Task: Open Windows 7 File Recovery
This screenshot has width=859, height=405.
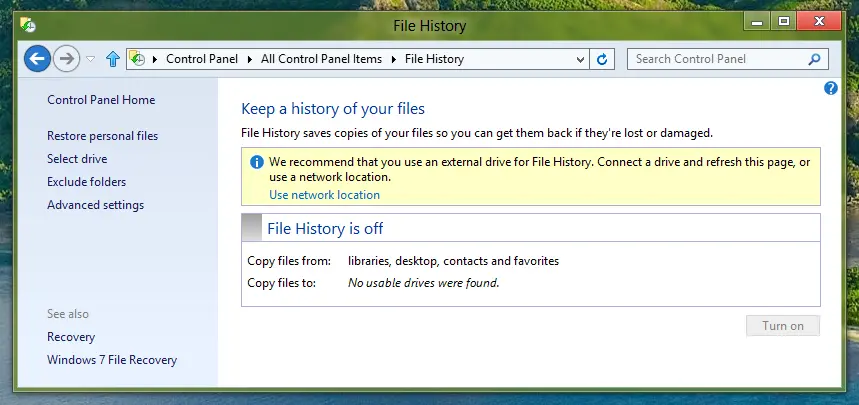Action: coord(112,360)
